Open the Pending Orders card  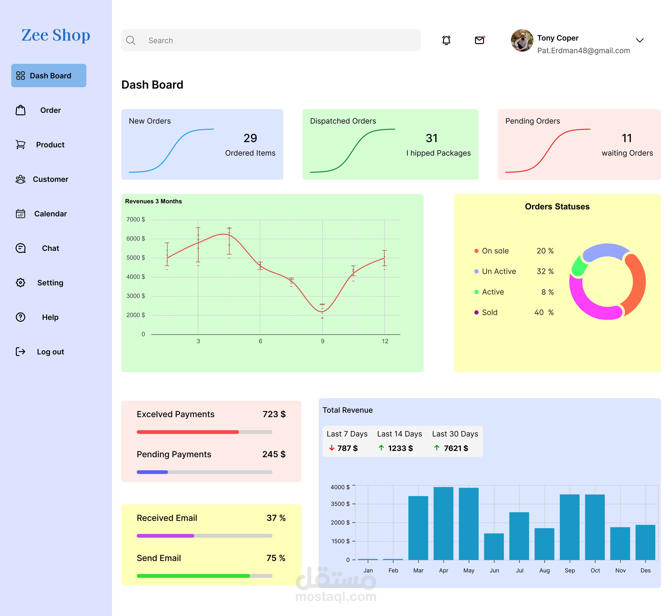(579, 144)
